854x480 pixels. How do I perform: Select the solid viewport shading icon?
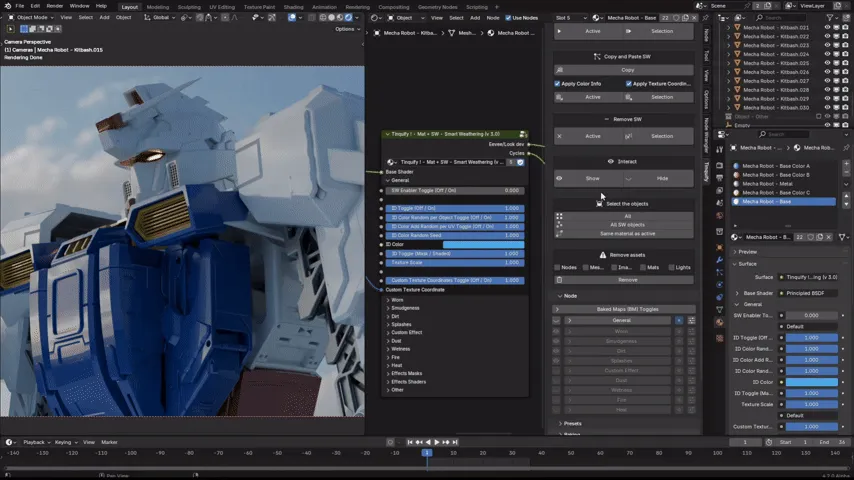point(332,17)
